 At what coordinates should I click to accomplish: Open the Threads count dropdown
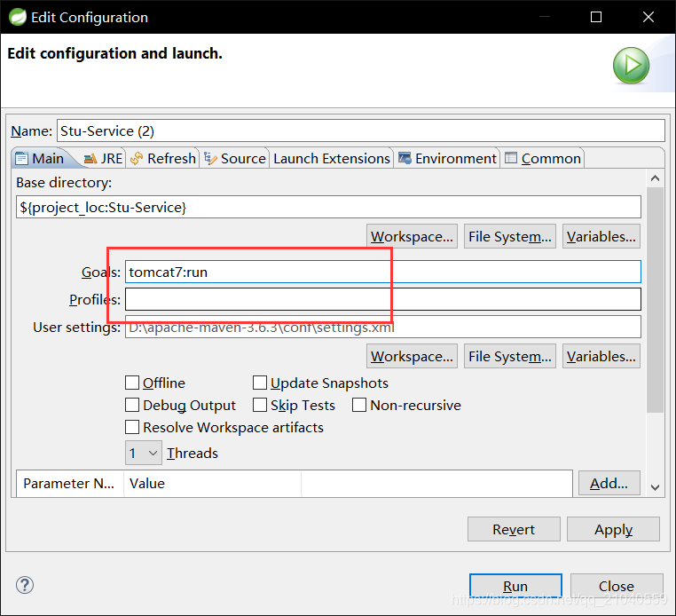click(x=144, y=453)
